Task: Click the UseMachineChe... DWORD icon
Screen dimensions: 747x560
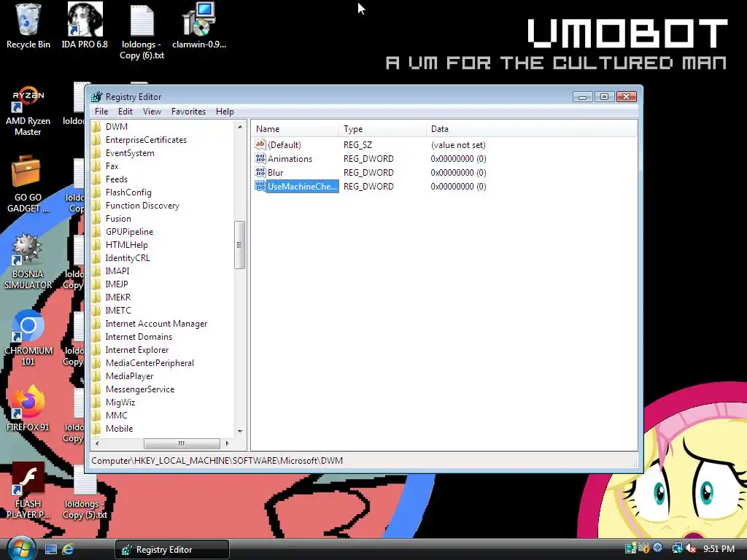Action: (x=260, y=186)
